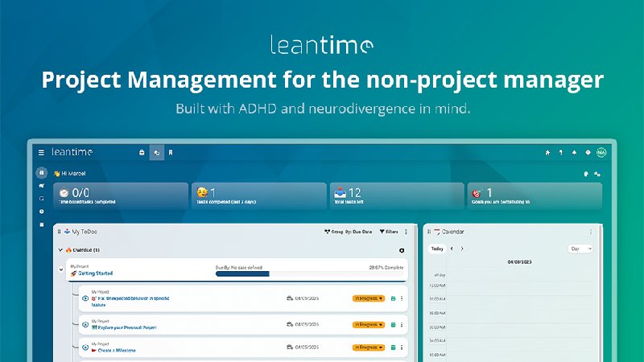Viewport: 644px width, 362px height.
Task: Open In Progress status dropdown for Create a Milestone
Action: (x=369, y=348)
